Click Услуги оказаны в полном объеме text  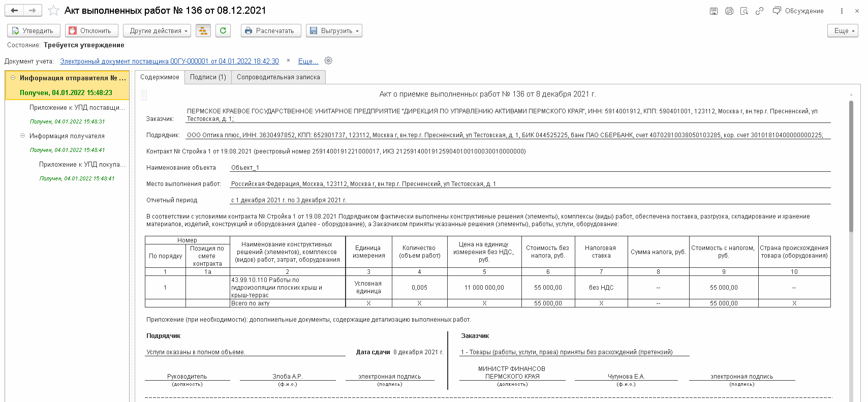(x=196, y=352)
